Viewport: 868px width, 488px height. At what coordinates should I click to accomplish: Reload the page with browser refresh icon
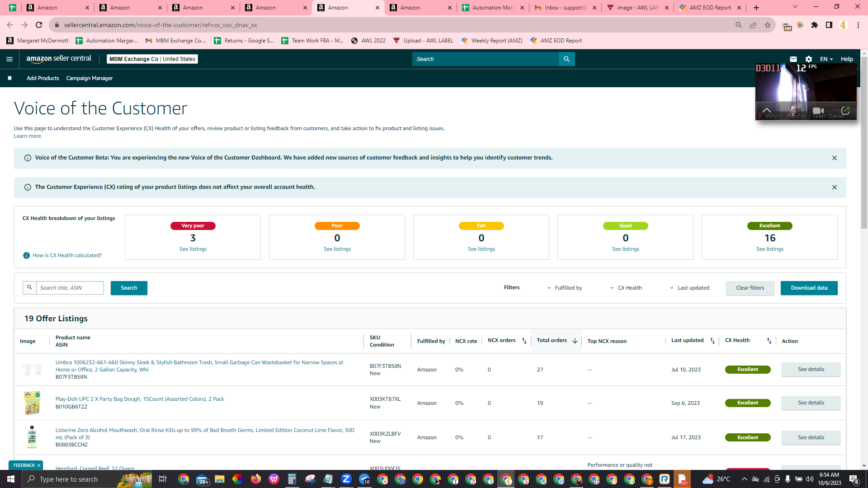[39, 25]
